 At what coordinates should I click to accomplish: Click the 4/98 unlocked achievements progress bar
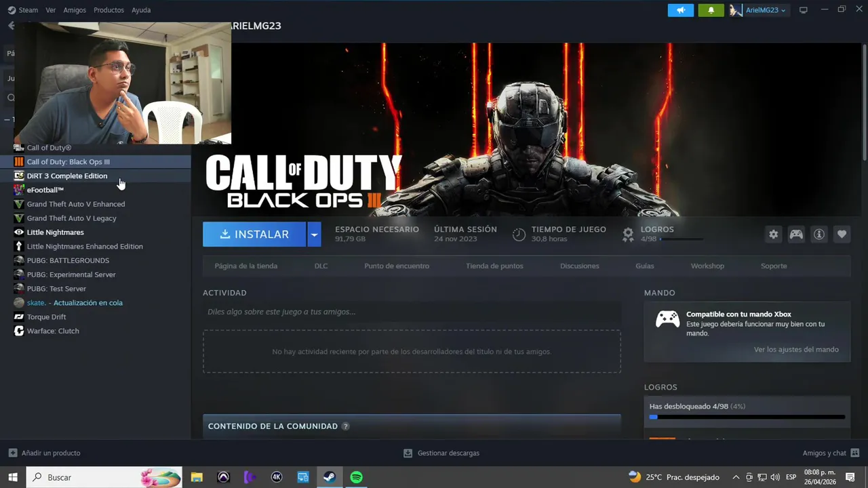point(747,417)
